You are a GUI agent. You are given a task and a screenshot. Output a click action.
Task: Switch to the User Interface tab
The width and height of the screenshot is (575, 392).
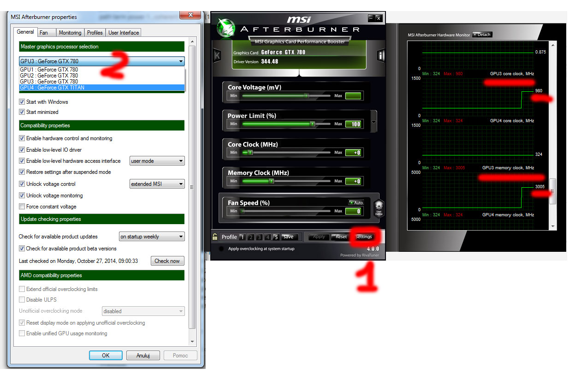[x=124, y=33]
